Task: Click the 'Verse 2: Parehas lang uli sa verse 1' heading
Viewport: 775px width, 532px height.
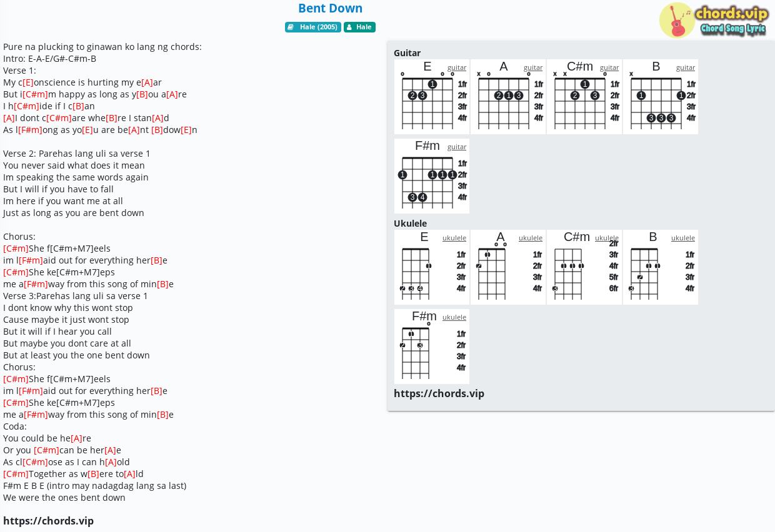Action: (77, 154)
